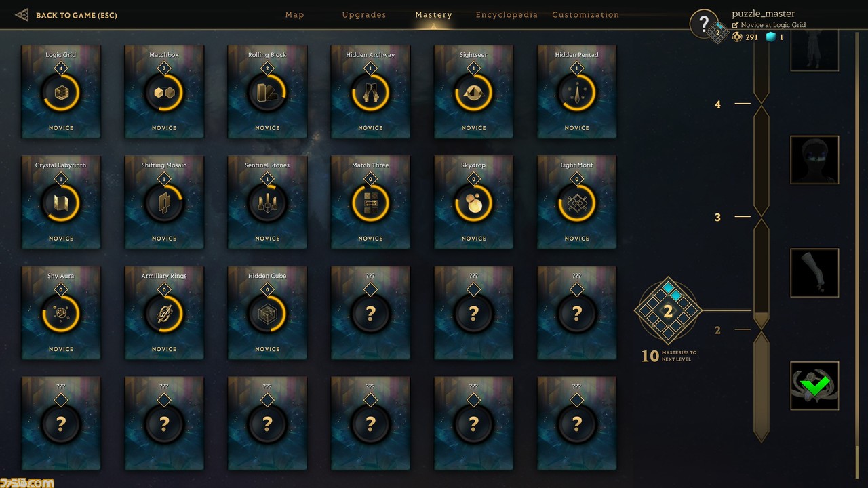Select the Hidden Cube mastery icon

coord(267,314)
